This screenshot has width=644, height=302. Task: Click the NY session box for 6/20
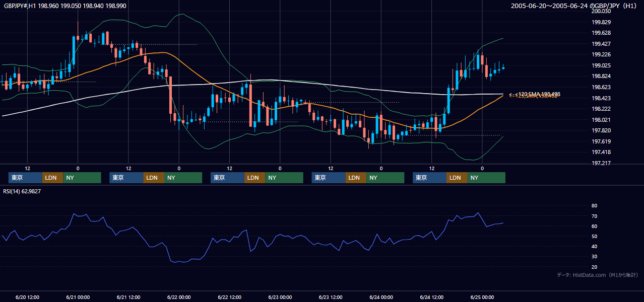(x=82, y=178)
